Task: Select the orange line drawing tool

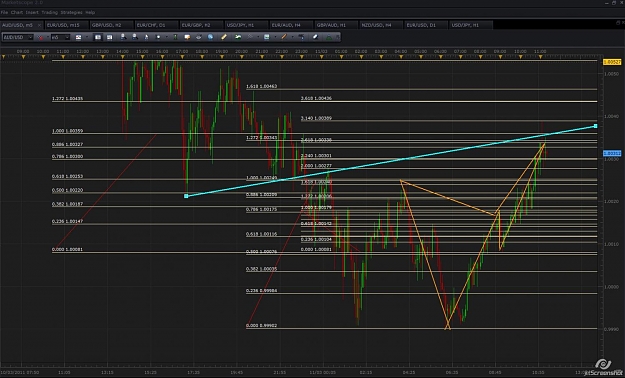Action: [x=284, y=37]
